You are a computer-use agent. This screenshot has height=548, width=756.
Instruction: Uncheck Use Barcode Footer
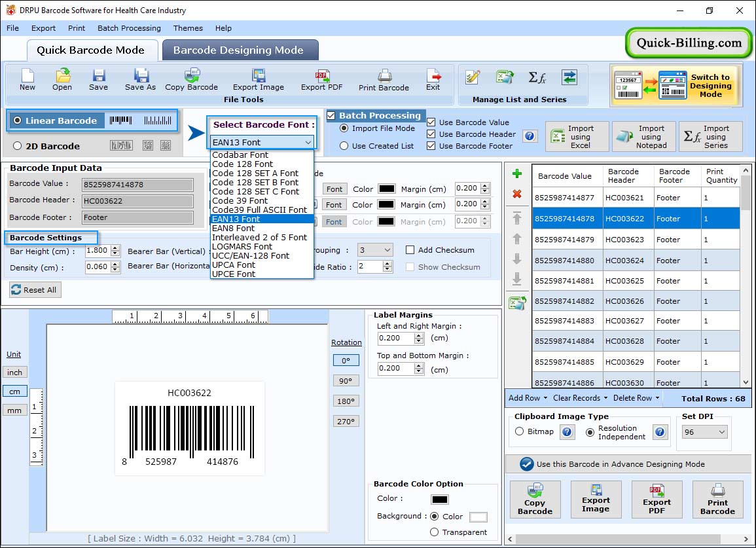431,146
